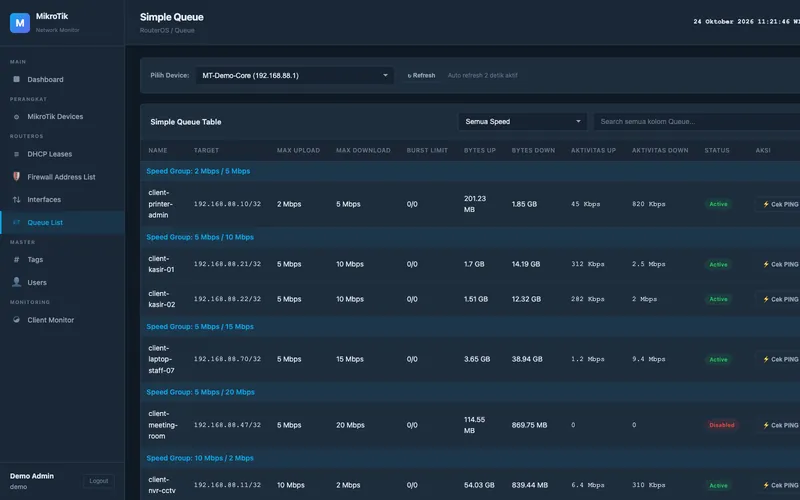Image resolution: width=800 pixels, height=500 pixels.
Task: Click the AKTIVITAS UP column header
Action: (x=593, y=151)
